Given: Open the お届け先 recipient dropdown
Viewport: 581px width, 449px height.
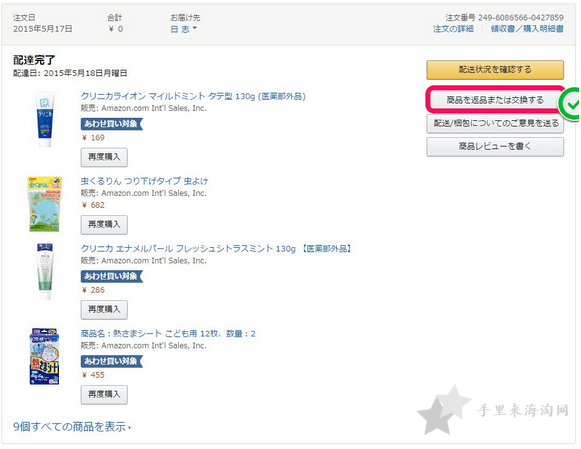Looking at the screenshot, I should (183, 29).
